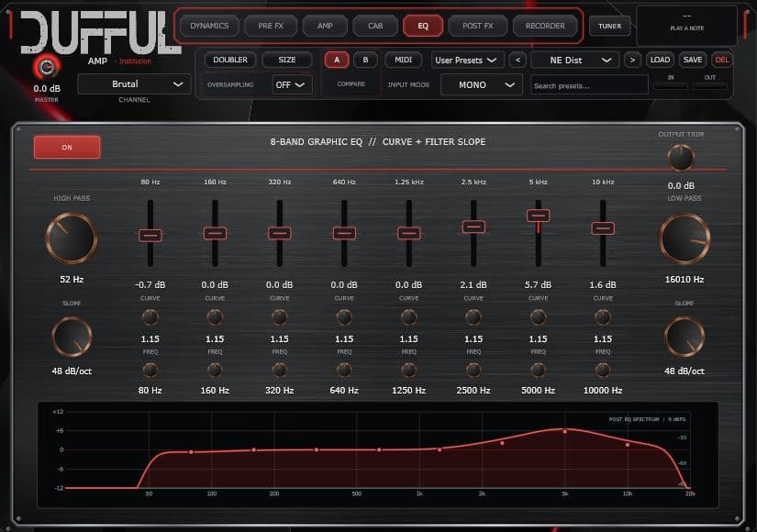Viewport: 757px width, 532px height.
Task: Click the 10000 Hz band Freq knob
Action: click(603, 371)
